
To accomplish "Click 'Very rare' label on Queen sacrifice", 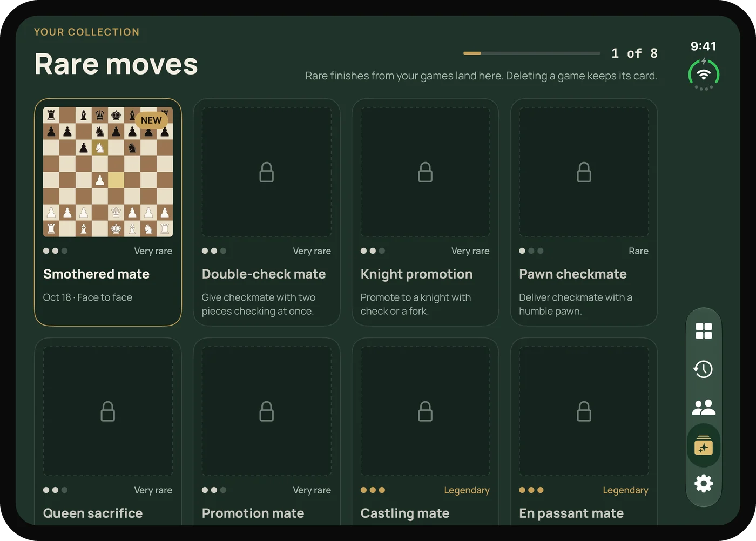I will [153, 490].
